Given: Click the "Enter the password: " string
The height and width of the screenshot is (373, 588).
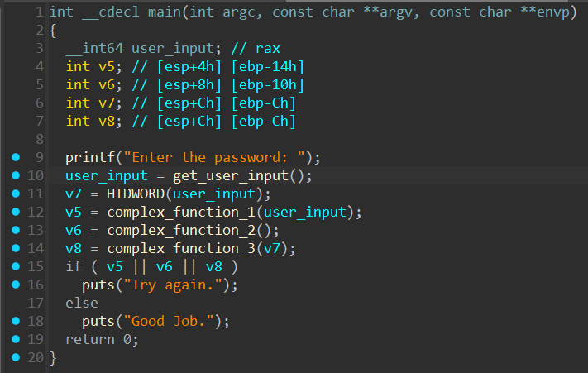Looking at the screenshot, I should click(x=214, y=157).
